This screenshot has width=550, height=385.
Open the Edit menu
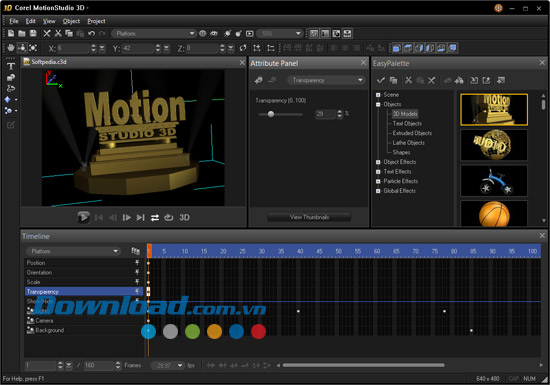(31, 21)
